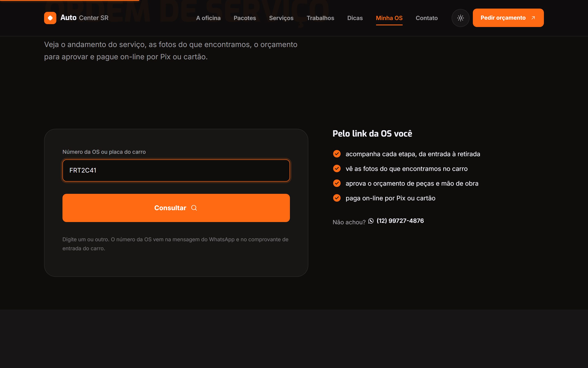Viewport: 588px width, 368px height.
Task: Open the A oficina menu item
Action: pyautogui.click(x=208, y=18)
